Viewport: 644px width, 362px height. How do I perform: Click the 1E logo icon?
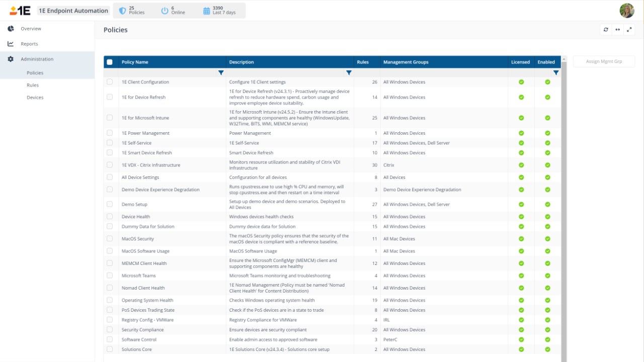coord(20,11)
